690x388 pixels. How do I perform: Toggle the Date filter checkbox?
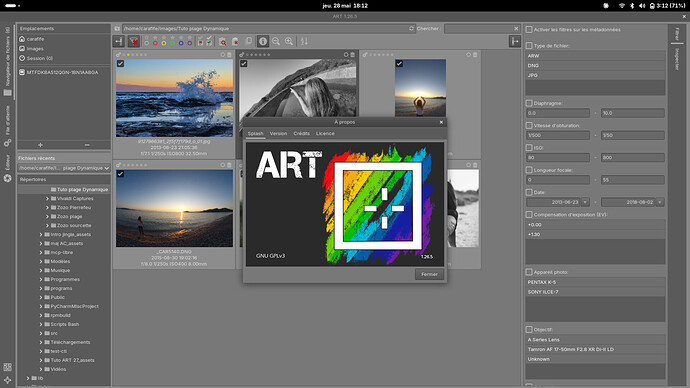(529, 192)
